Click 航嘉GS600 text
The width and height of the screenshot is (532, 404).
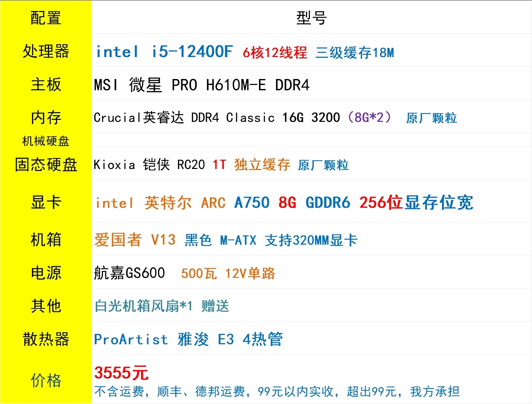(x=130, y=273)
